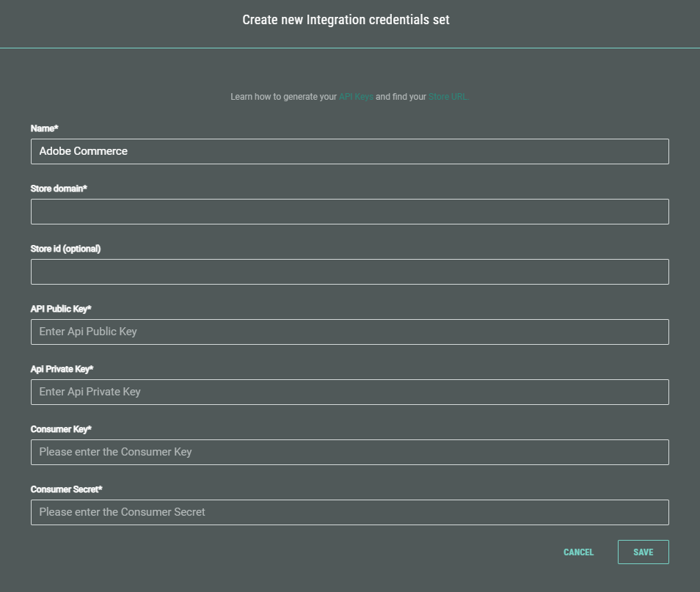Click the SAVE button

643,552
